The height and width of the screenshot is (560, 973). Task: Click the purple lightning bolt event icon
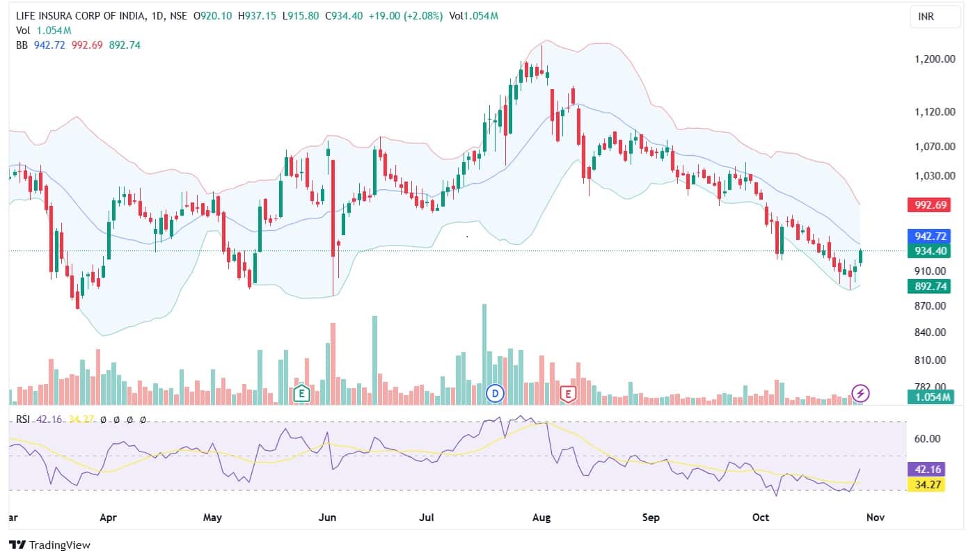pos(861,394)
